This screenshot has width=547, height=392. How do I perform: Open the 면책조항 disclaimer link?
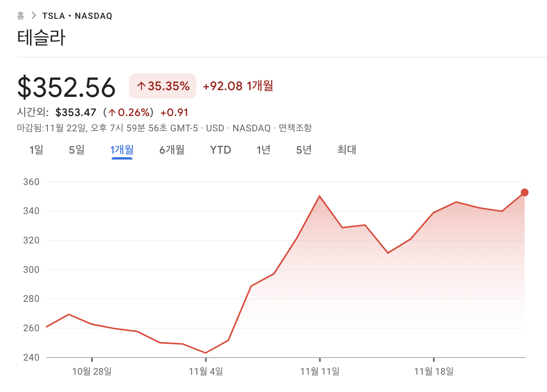click(295, 128)
